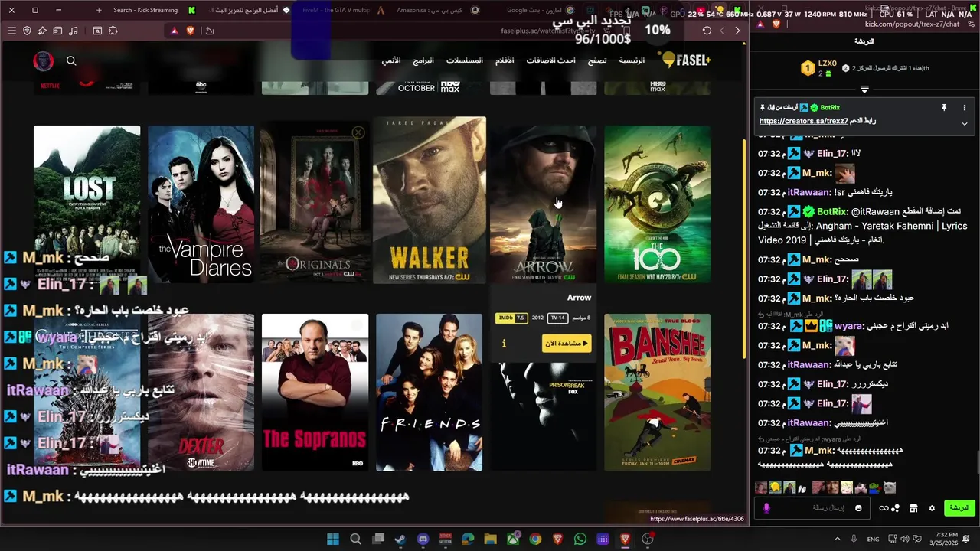The image size is (980, 551).
Task: Reload the page with refresh icon
Action: click(x=707, y=31)
